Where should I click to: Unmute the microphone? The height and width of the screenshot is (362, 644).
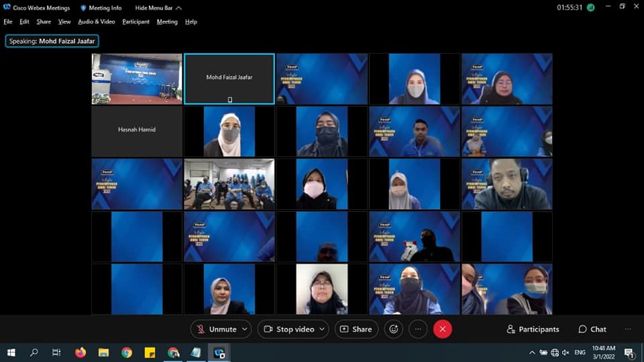216,329
